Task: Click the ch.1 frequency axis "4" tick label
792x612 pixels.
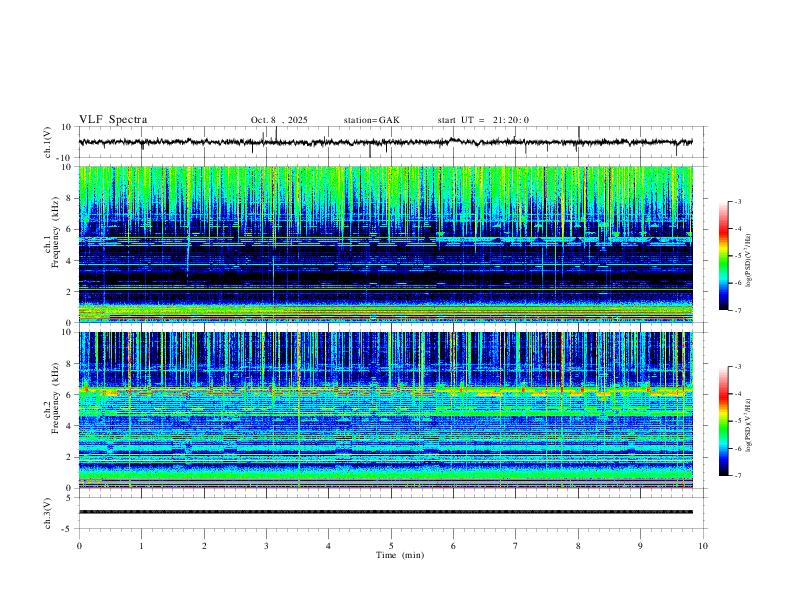Action: coord(69,261)
